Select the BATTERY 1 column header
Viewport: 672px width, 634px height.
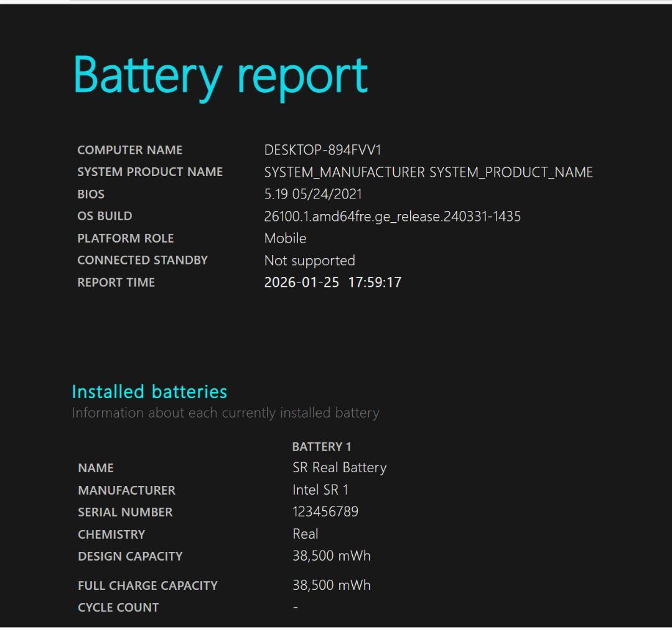[x=321, y=447]
